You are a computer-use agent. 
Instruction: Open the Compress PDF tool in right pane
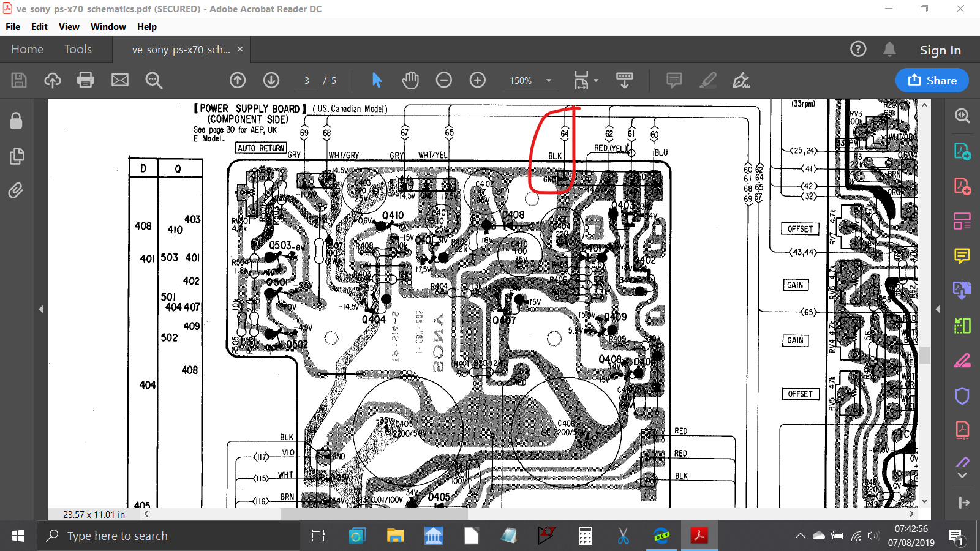pyautogui.click(x=962, y=430)
